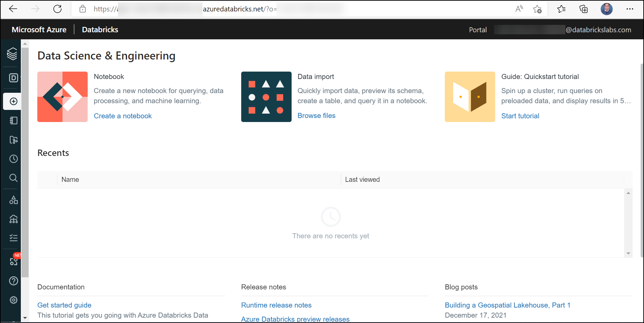Click the browser profile avatar
This screenshot has height=323, width=644.
[x=607, y=9]
